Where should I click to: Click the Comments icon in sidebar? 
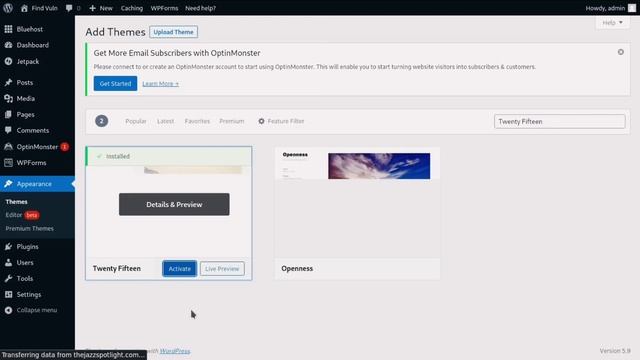pyautogui.click(x=8, y=130)
